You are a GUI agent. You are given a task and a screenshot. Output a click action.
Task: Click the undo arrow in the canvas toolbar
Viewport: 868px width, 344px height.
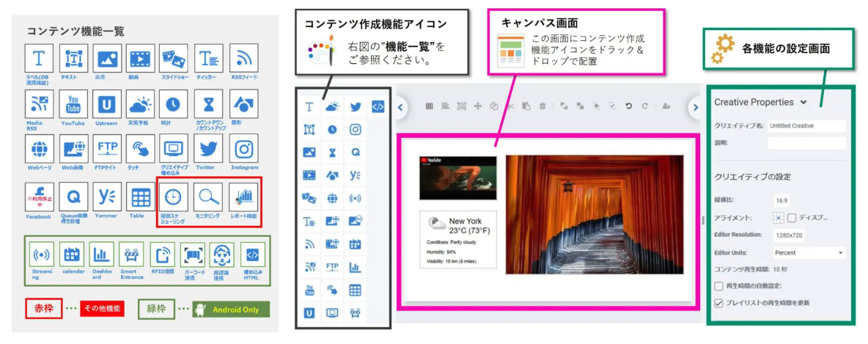628,106
